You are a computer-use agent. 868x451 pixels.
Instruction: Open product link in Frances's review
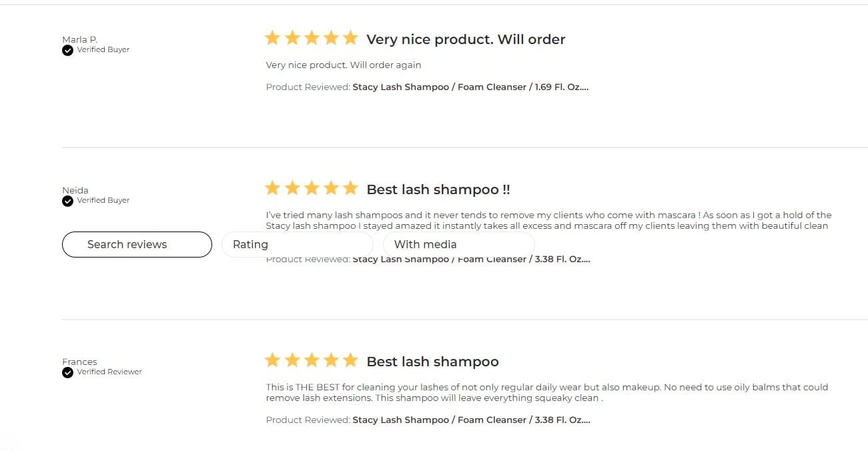coord(471,420)
